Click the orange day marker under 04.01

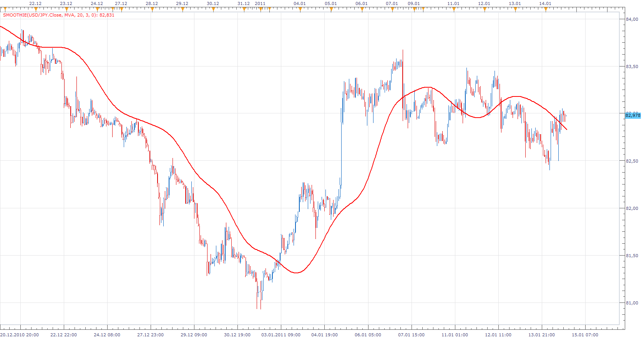(300, 10)
